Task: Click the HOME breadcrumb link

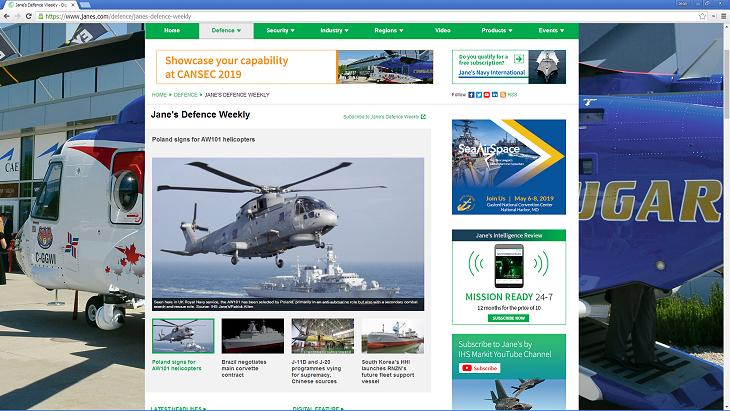Action: 159,95
